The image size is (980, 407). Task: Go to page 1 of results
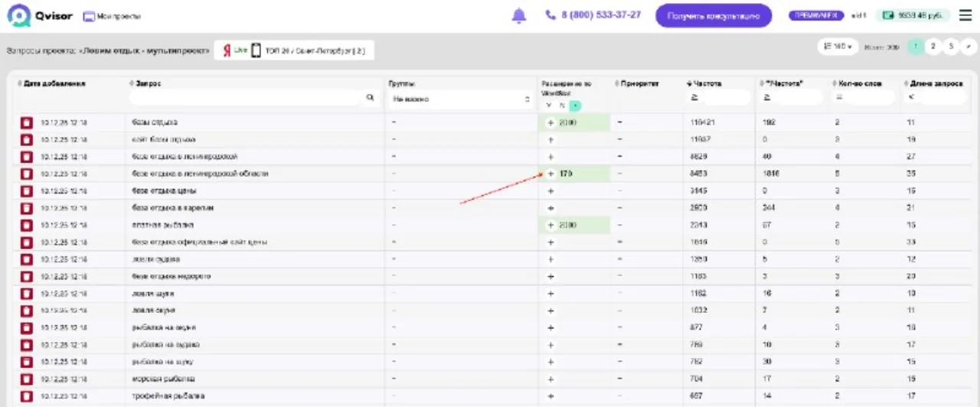(x=916, y=47)
